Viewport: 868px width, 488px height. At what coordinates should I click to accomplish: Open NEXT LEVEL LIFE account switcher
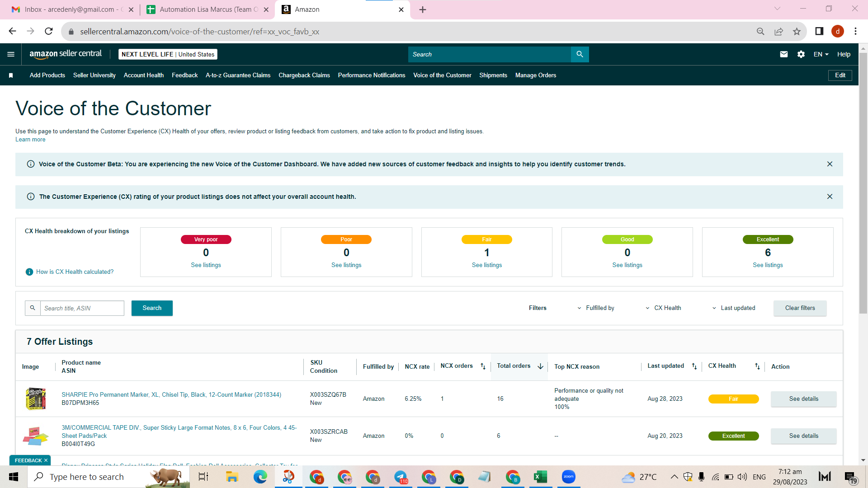point(168,54)
